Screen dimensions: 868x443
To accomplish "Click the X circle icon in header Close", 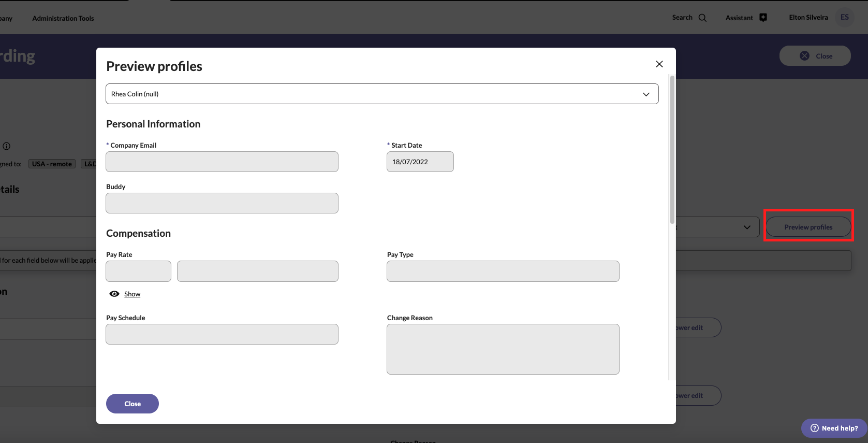I will (804, 56).
